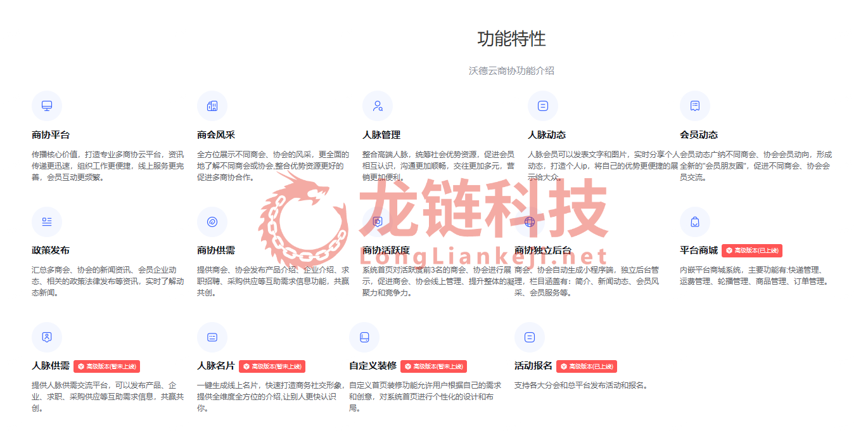Image resolution: width=868 pixels, height=440 pixels.
Task: Select the 商协独立后台 globe icon
Action: (530, 221)
